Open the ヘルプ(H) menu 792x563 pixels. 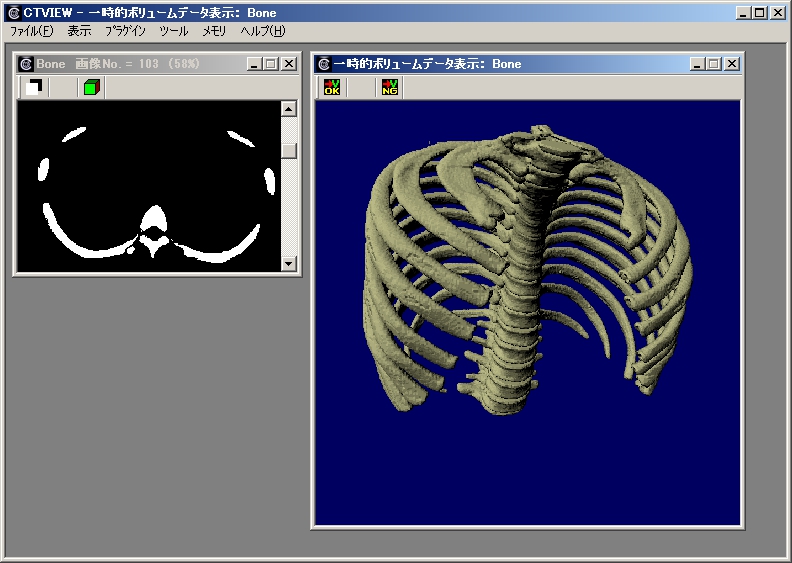coord(263,31)
